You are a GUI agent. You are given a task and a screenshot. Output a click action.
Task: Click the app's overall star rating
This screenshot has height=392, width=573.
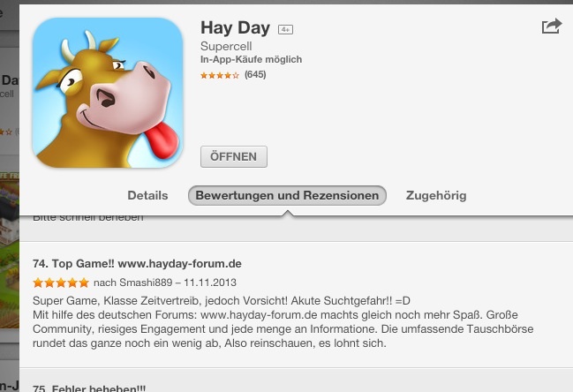[x=219, y=75]
